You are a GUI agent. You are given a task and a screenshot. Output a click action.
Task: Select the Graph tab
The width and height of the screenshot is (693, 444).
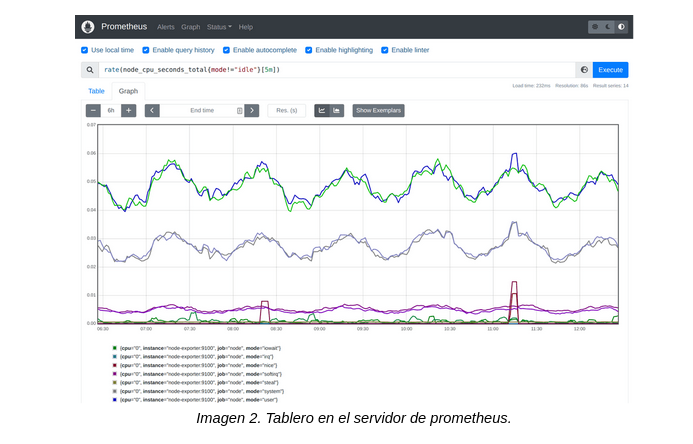click(x=128, y=91)
